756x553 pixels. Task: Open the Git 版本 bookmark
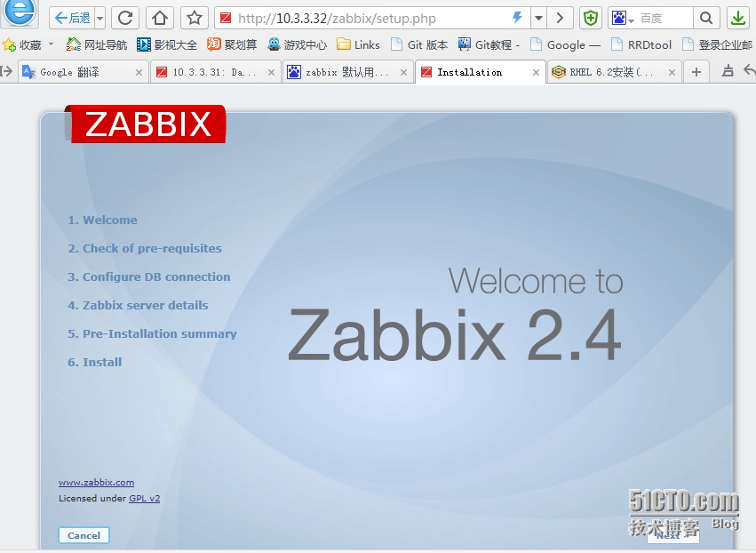[419, 44]
